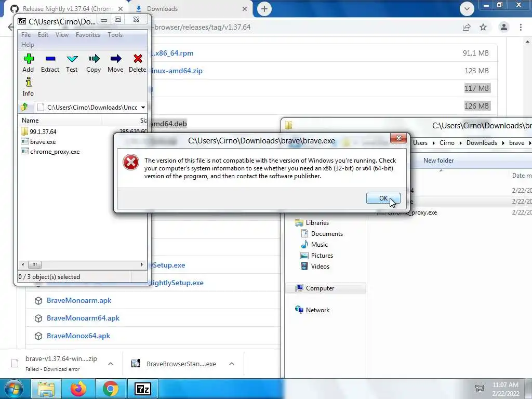
Task: Open the BraveMonoarm.apk download link
Action: [x=79, y=301]
